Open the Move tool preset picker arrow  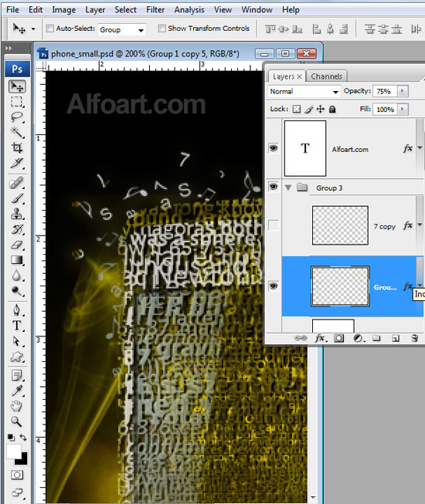[x=33, y=29]
